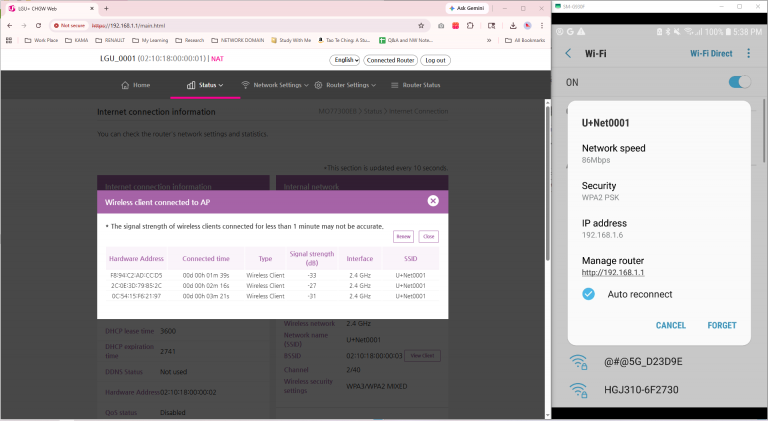The width and height of the screenshot is (768, 421).
Task: Open Wi-Fi Direct on the phone
Action: coord(711,53)
